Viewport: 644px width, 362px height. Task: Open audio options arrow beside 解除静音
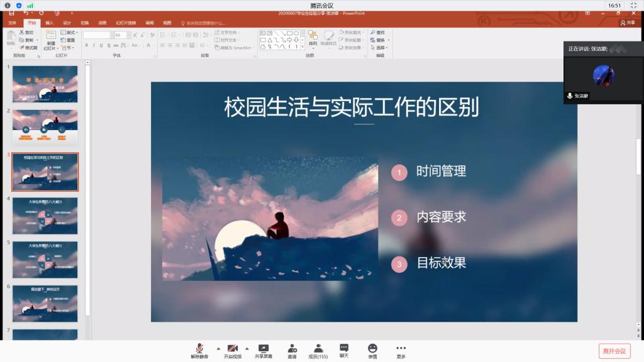coord(218,349)
